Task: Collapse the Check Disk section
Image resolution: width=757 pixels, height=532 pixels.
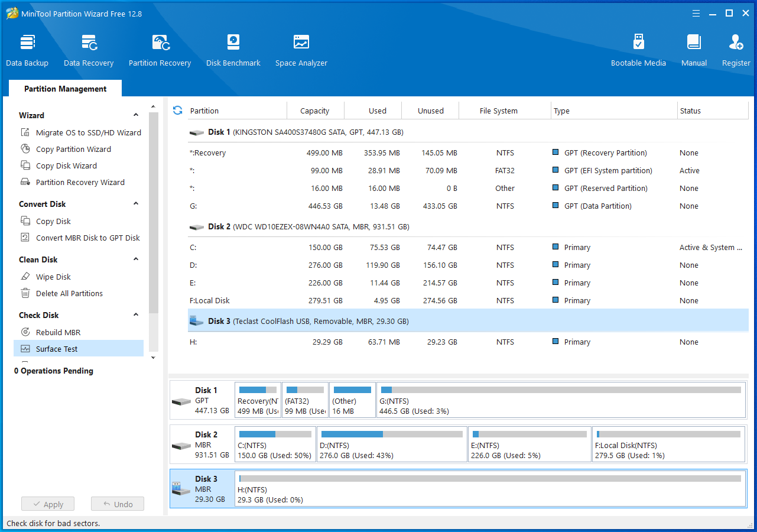Action: click(x=136, y=315)
